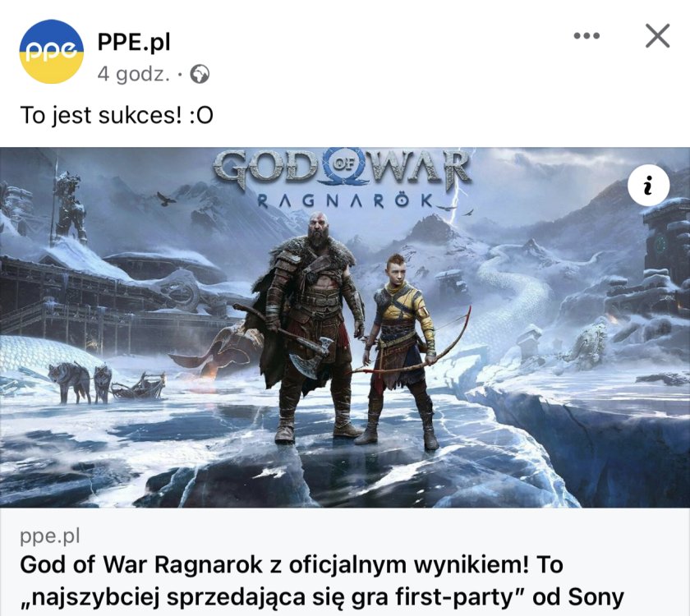Open the PPE.pl round profile avatar
This screenshot has height=616, width=690.
click(52, 52)
